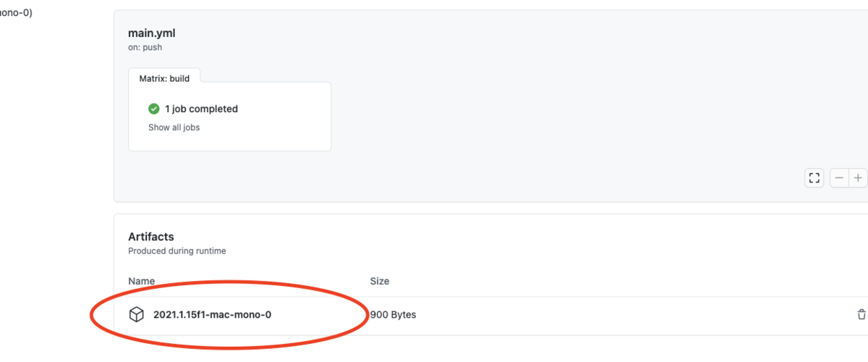Click the matrix build job card

coord(229,116)
